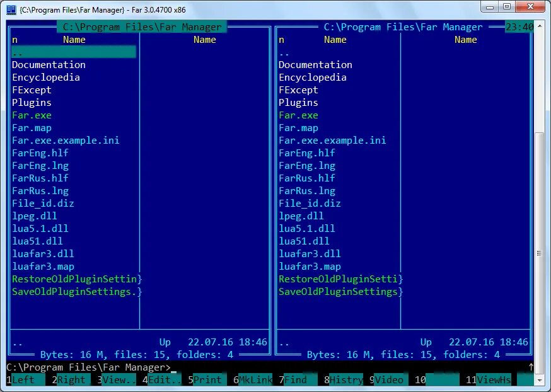Select lua51.dll in the left panel

[37, 241]
